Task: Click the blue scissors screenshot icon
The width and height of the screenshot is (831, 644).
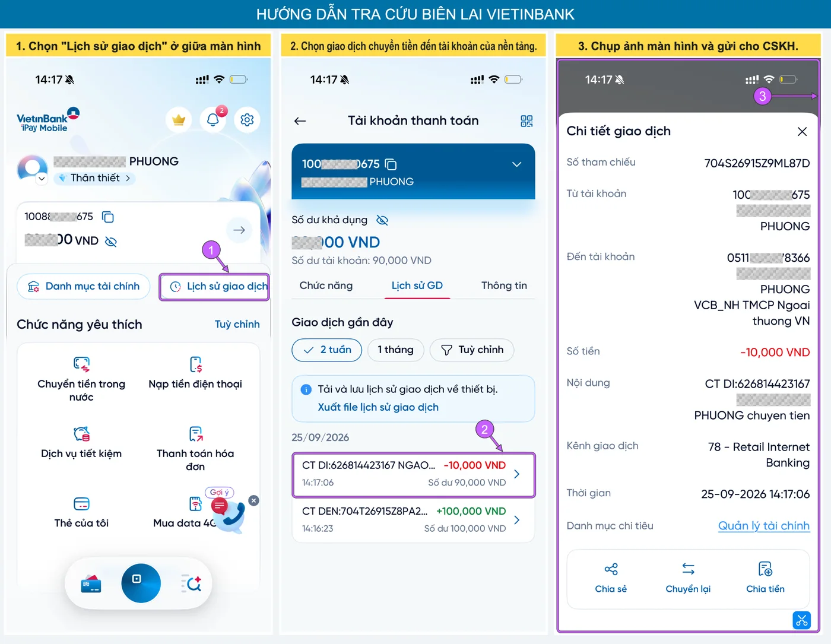Action: point(802,620)
